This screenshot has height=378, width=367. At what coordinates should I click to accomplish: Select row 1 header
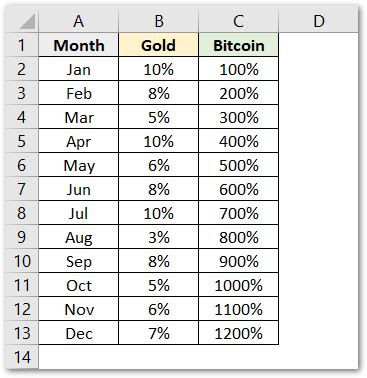tap(22, 45)
